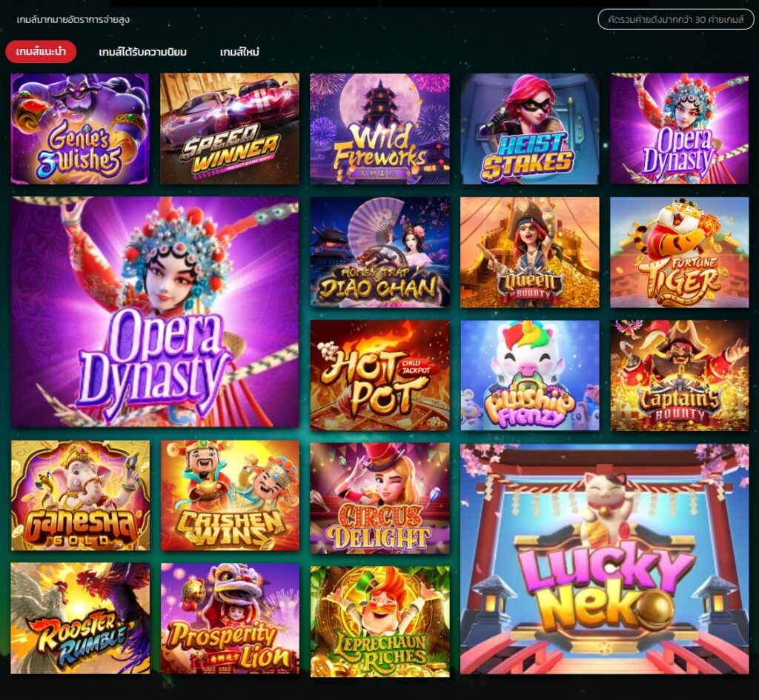Open the Hot Pot chilli jackpot game
The width and height of the screenshot is (759, 700).
(380, 376)
